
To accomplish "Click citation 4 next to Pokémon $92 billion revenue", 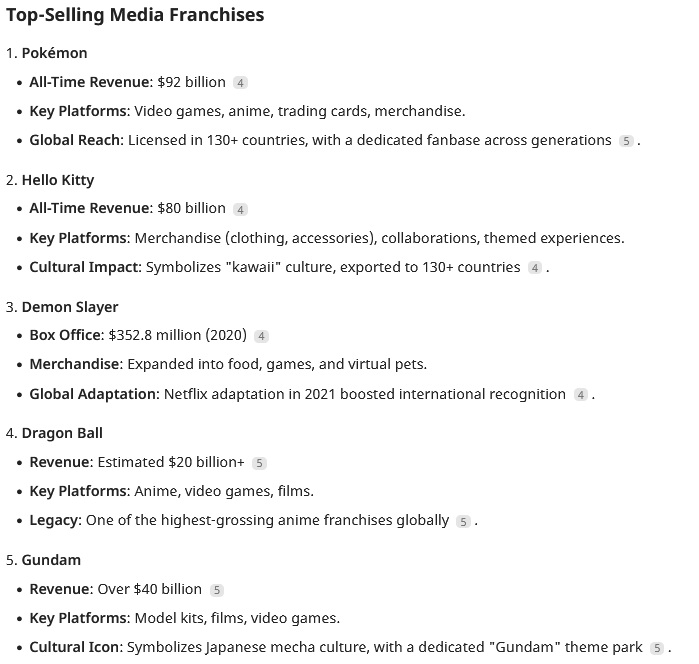I will pos(240,83).
